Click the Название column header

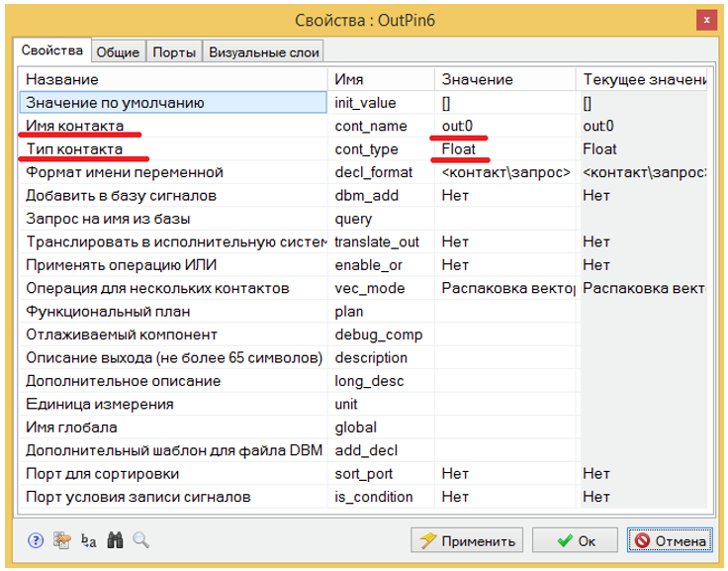(174, 79)
